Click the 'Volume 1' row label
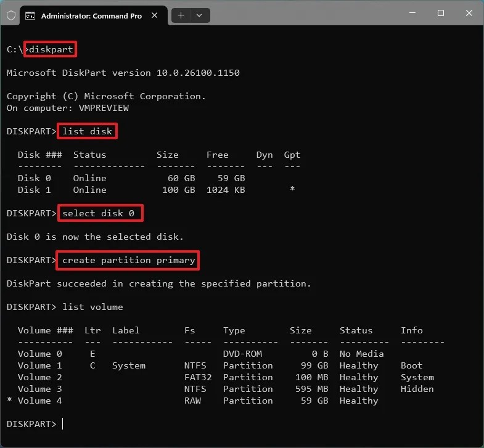 (40, 365)
